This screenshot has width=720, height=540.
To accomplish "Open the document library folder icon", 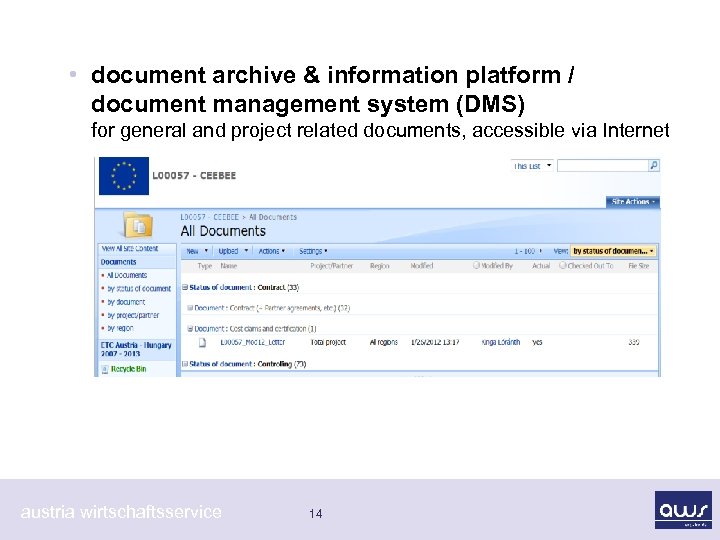I will [x=138, y=225].
